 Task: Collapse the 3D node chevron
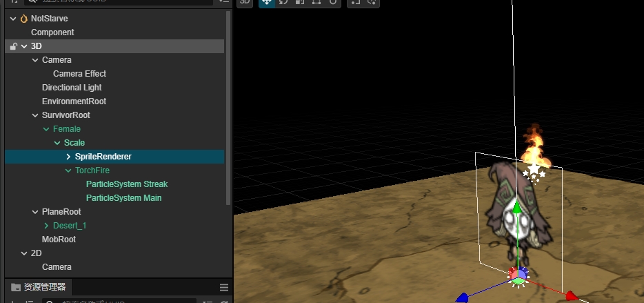(24, 46)
